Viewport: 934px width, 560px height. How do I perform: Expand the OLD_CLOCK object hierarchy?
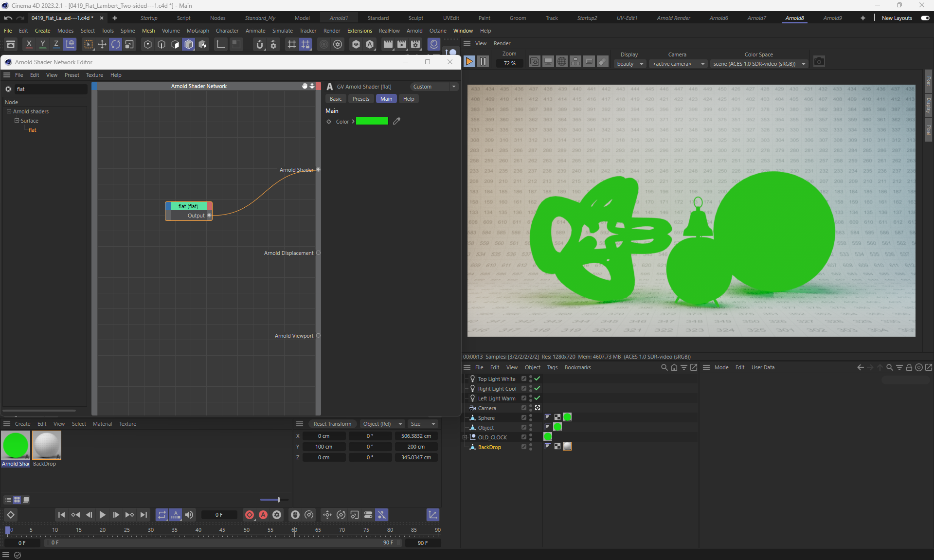pos(465,437)
